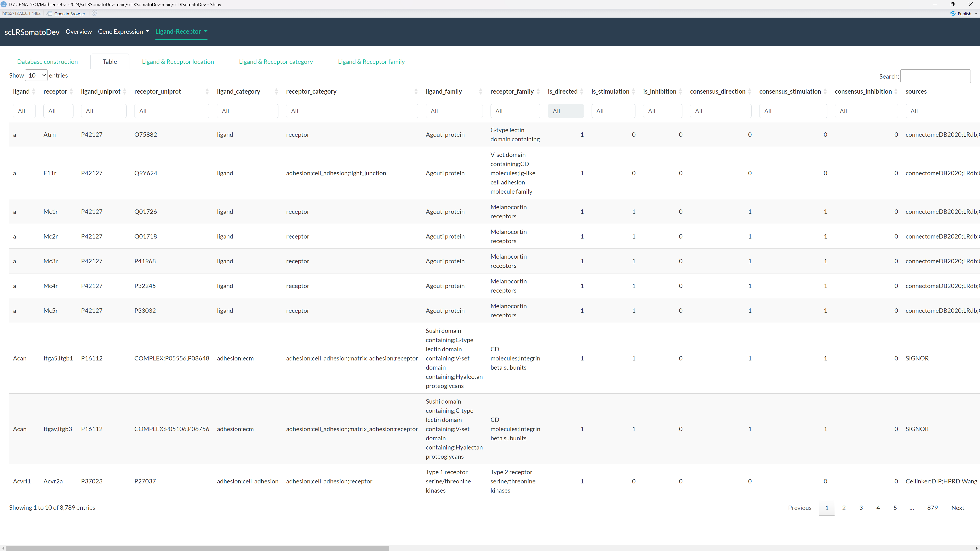Click the Next pagination button
The image size is (980, 551).
958,507
